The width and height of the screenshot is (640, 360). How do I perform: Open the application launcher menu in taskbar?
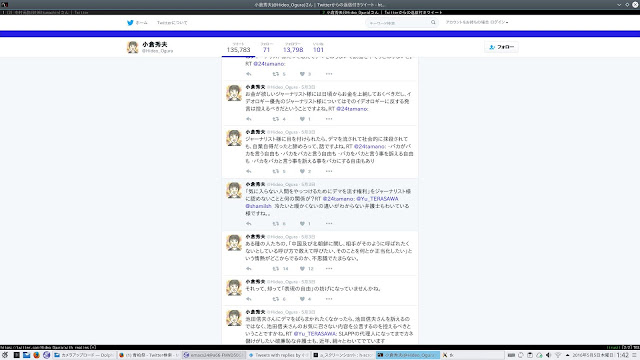[5, 355]
